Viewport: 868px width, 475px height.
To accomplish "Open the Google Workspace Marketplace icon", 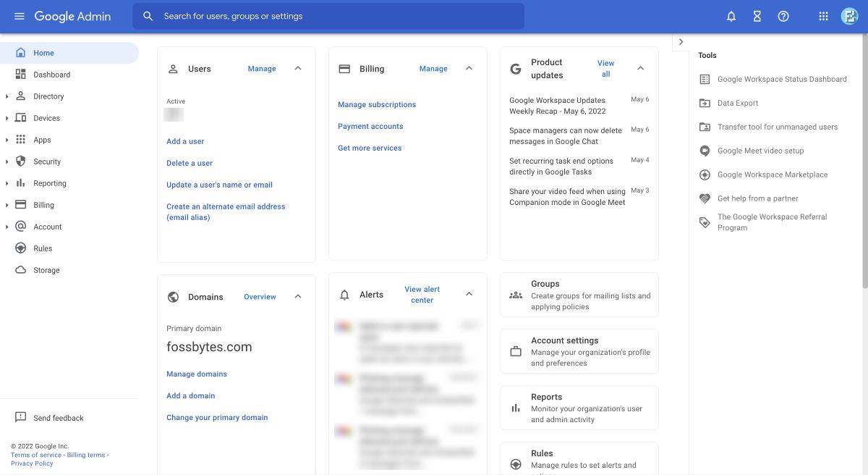I will (704, 174).
